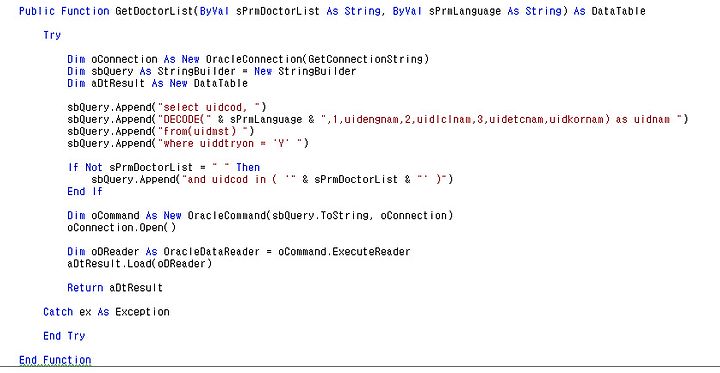Click the GetDoctorList function name
Image resolution: width=720 pixels, height=373 pixels.
(154, 11)
